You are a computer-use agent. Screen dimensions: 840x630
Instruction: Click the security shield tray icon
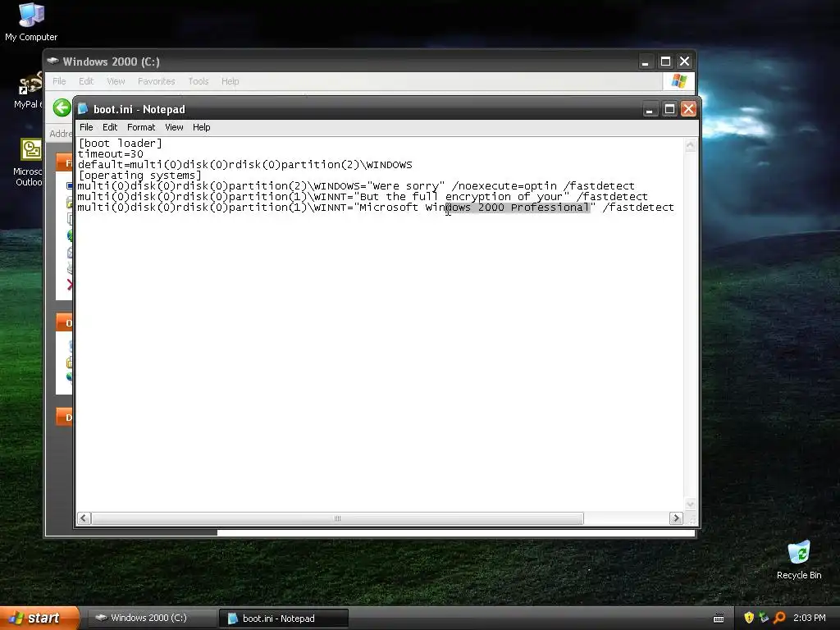tap(749, 618)
